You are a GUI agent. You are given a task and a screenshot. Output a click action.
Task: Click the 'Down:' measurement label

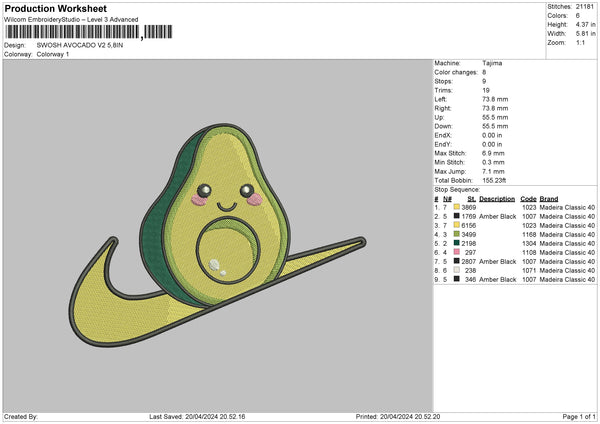(x=443, y=126)
